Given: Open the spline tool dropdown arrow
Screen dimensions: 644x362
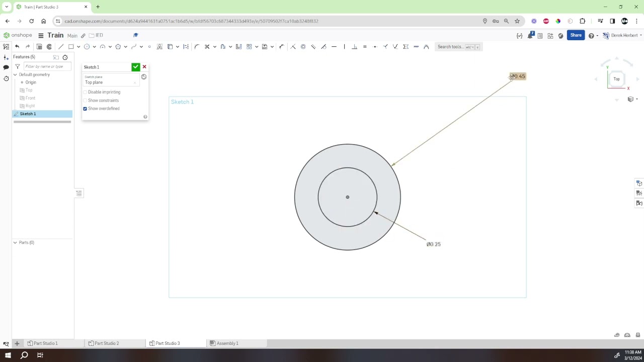Looking at the screenshot, I should click(x=141, y=47).
